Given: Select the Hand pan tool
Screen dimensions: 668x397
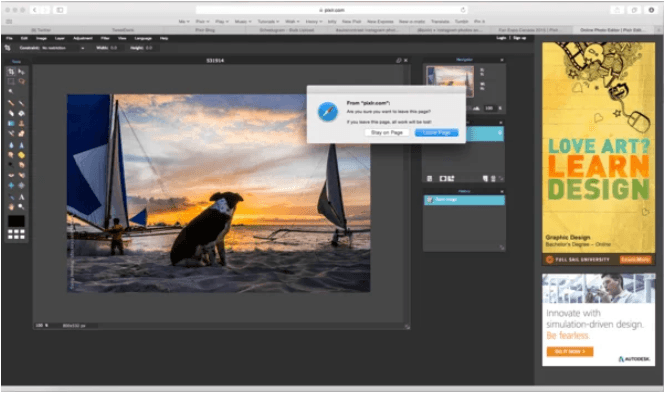Looking at the screenshot, I should (11, 207).
